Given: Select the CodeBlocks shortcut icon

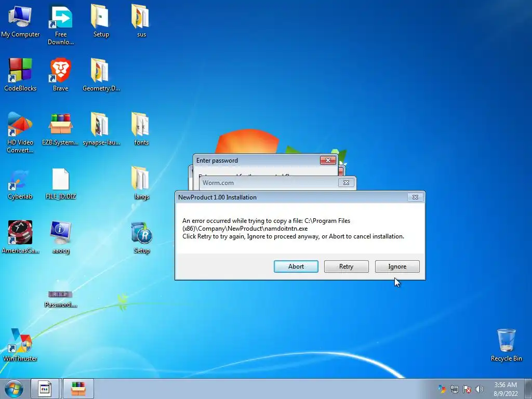Looking at the screenshot, I should (x=20, y=75).
